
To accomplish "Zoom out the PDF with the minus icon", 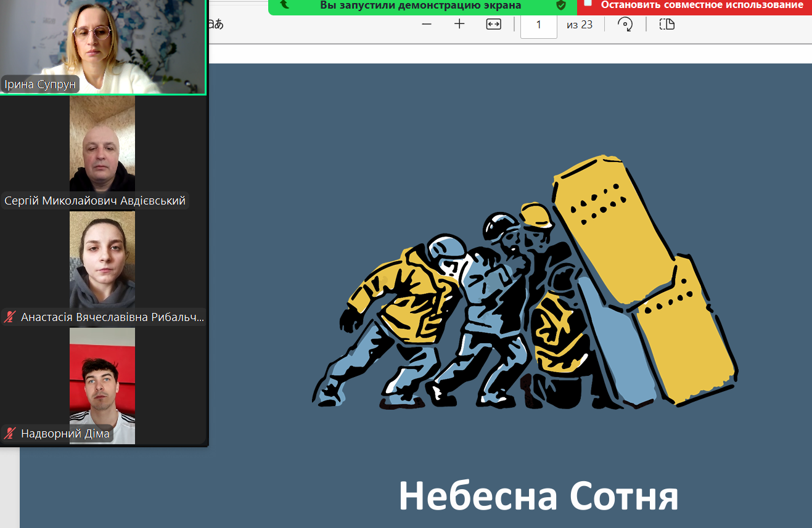I will click(427, 25).
